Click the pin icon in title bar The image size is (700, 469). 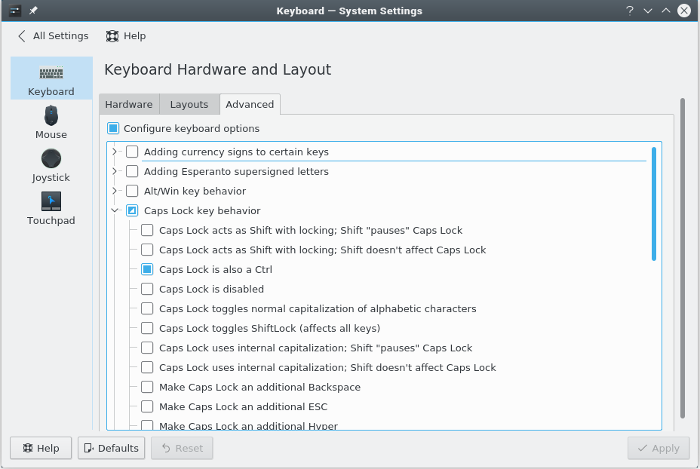click(x=33, y=11)
